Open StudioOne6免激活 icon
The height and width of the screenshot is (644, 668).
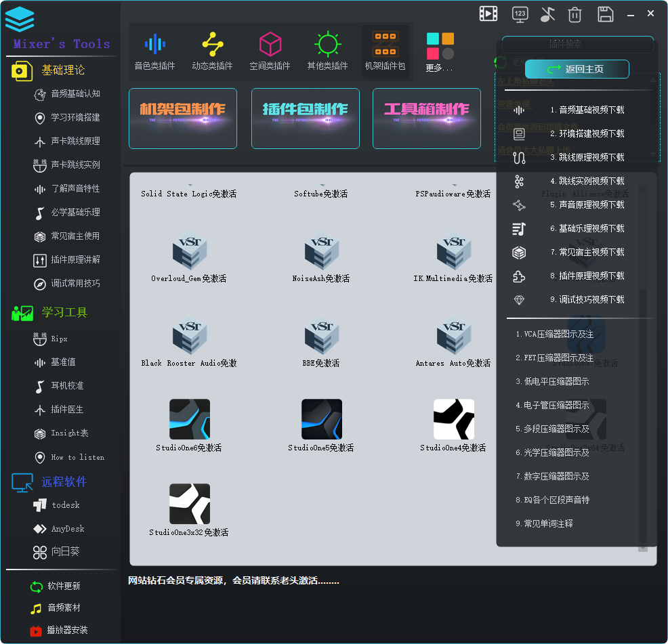[x=190, y=419]
